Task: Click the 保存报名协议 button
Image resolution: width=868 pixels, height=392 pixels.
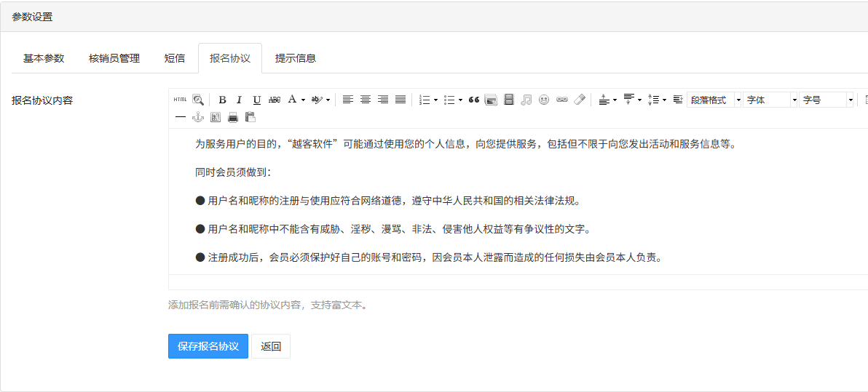Action: point(208,346)
